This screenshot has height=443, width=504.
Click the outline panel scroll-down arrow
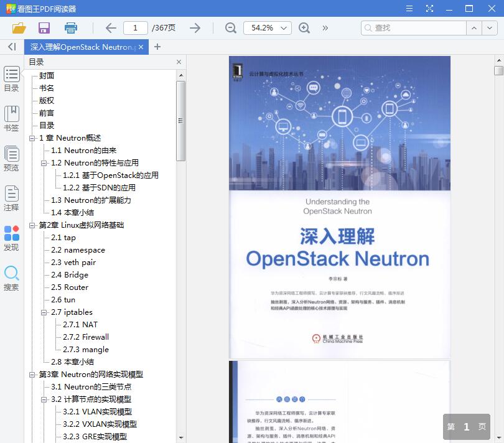pyautogui.click(x=181, y=437)
